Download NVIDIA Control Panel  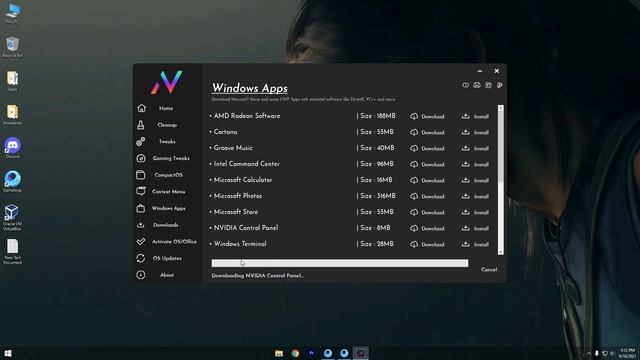pyautogui.click(x=427, y=228)
